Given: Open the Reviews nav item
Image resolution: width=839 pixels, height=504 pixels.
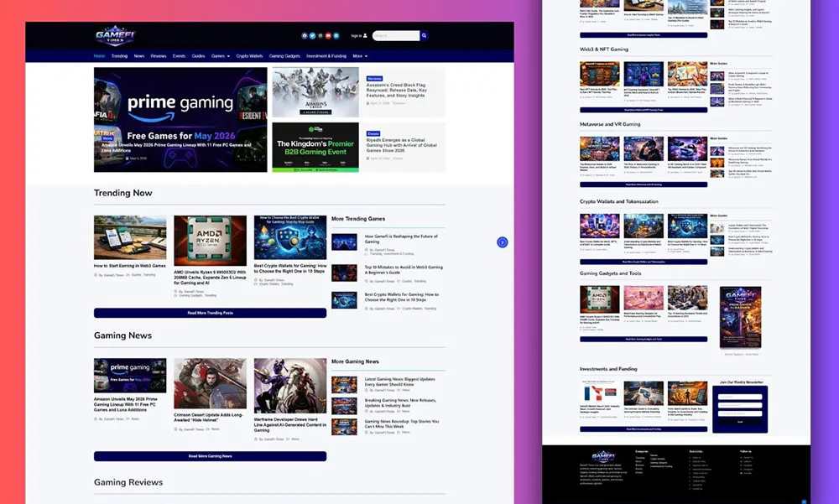Looking at the screenshot, I should tap(159, 56).
